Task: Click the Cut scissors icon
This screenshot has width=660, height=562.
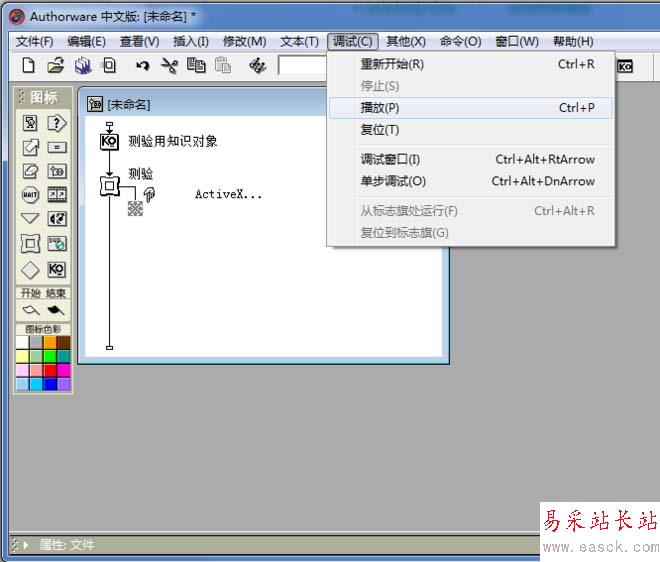Action: click(169, 66)
